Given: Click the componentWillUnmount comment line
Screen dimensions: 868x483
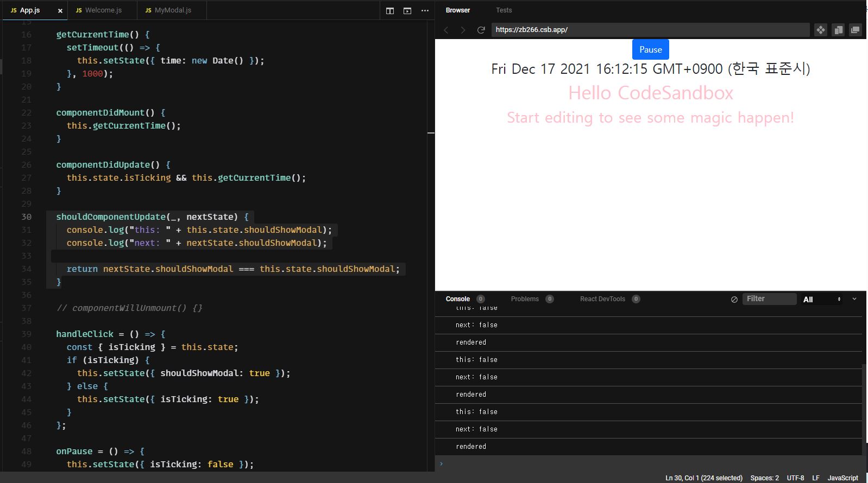Looking at the screenshot, I should coord(129,308).
